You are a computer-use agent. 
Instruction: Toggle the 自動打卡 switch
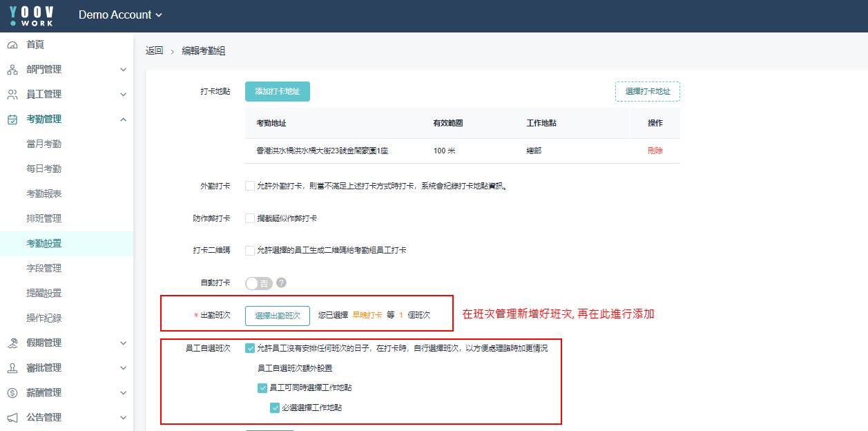(259, 283)
